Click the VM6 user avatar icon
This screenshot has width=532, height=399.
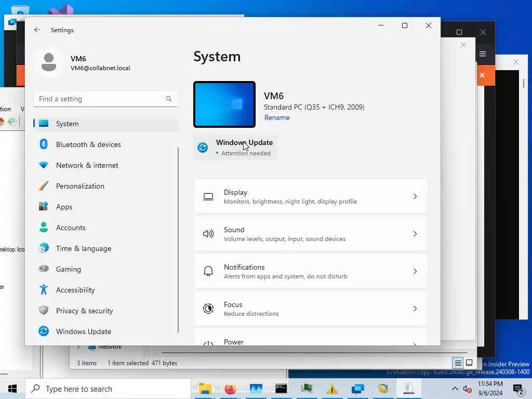click(49, 62)
